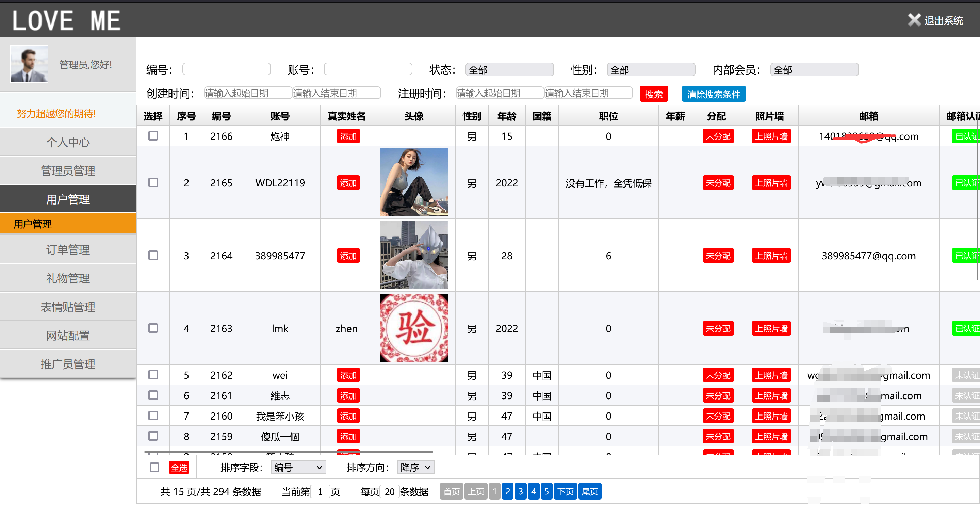Image resolution: width=980 pixels, height=505 pixels.
Task: Go to page 3 in pagination
Action: click(x=520, y=491)
